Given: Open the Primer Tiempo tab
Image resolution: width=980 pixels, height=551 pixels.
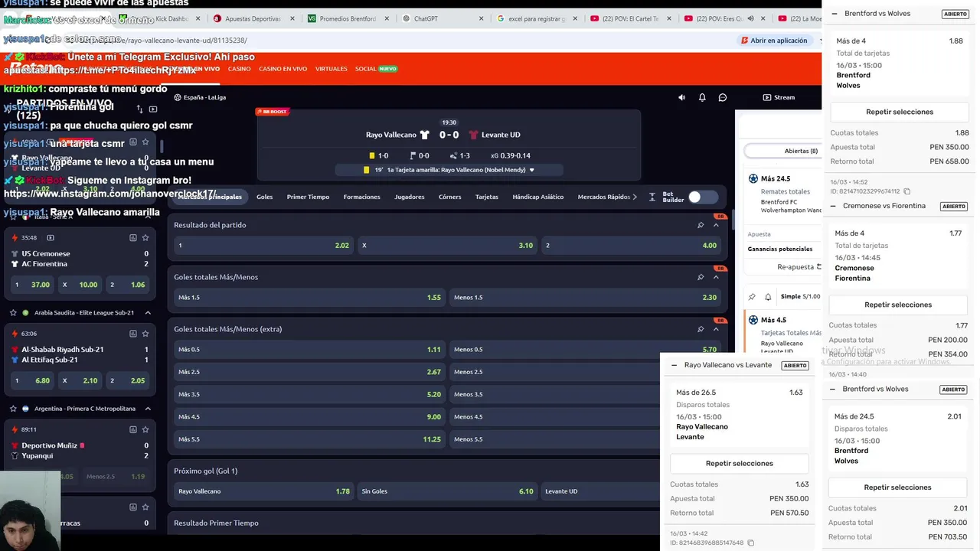Looking at the screenshot, I should pyautogui.click(x=308, y=197).
